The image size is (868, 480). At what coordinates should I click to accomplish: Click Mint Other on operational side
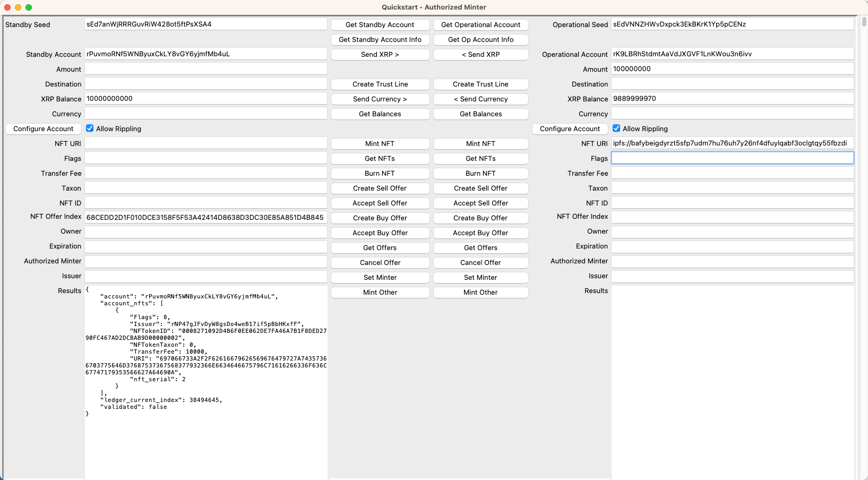[480, 292]
